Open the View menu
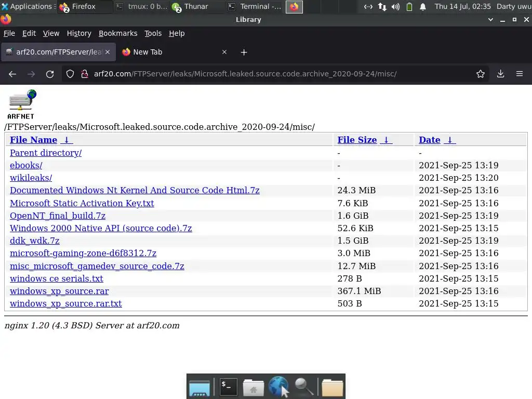 click(51, 33)
